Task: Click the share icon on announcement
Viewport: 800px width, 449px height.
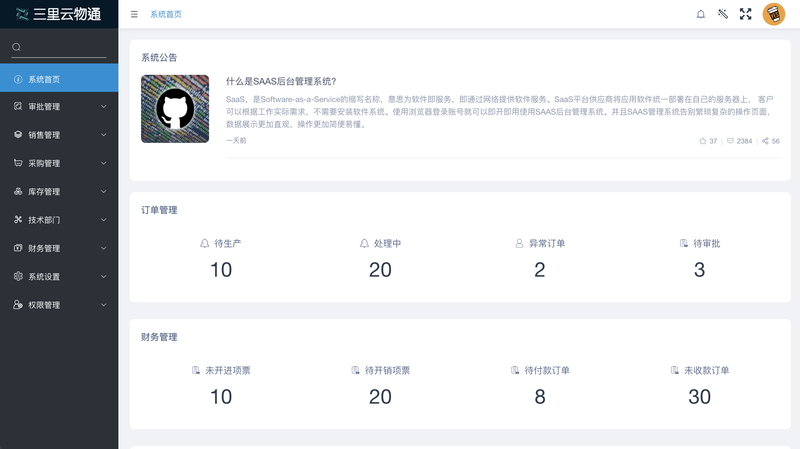Action: 765,141
